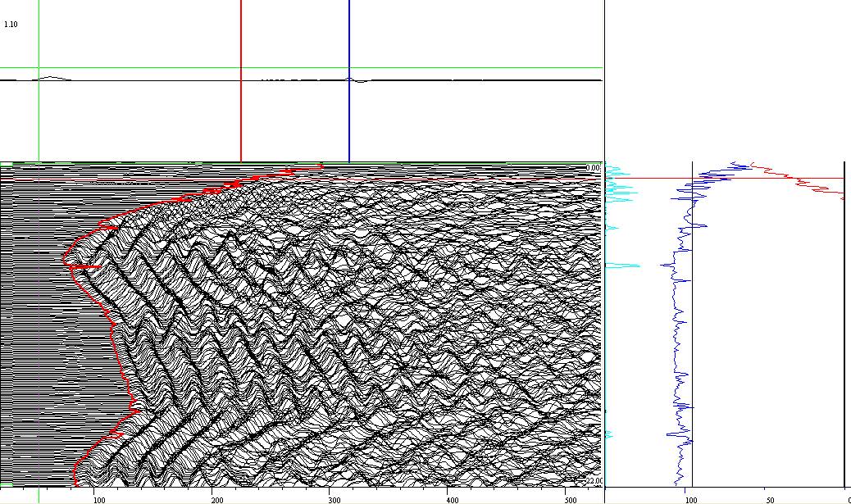
Task: Click the 200 tick on waterfall x-axis
Action: click(x=216, y=499)
